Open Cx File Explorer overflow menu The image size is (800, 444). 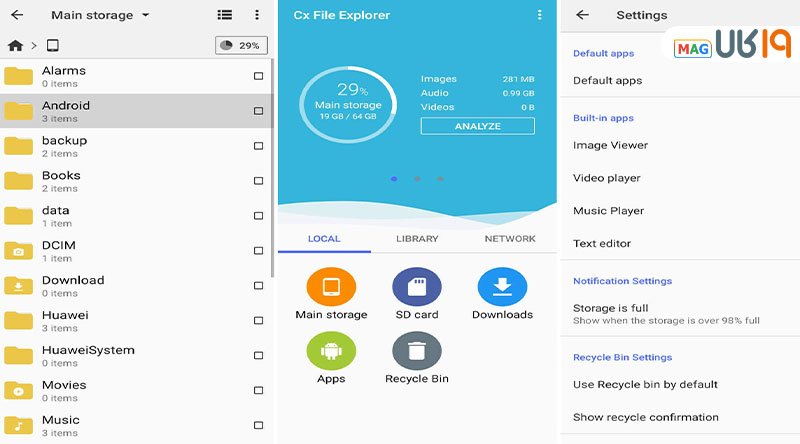(539, 15)
